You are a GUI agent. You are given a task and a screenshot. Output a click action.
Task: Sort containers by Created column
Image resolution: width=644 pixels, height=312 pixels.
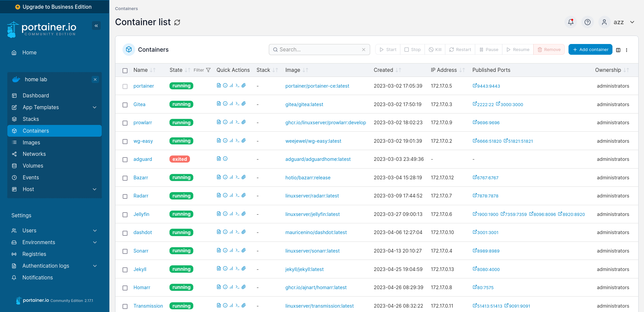point(387,70)
